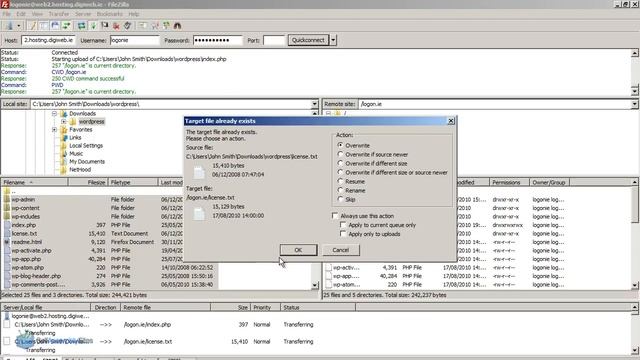Click the Quickconnect button
Viewport: 640px width, 360px height.
[308, 40]
